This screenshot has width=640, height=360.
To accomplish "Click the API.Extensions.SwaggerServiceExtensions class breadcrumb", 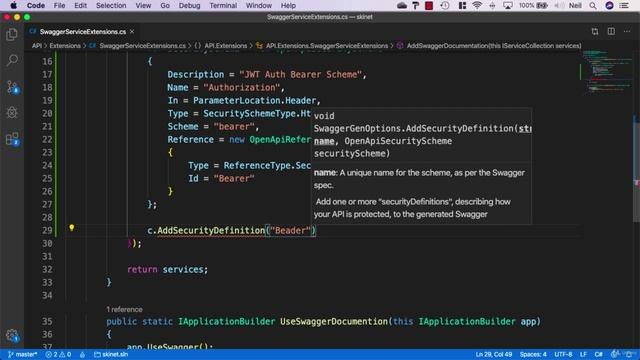I will pos(322,46).
